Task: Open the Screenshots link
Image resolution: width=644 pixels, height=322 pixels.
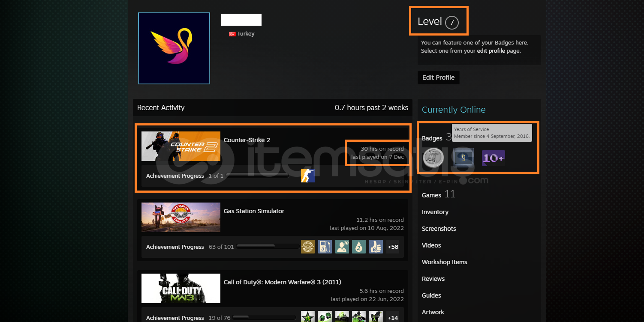Action: [x=439, y=229]
